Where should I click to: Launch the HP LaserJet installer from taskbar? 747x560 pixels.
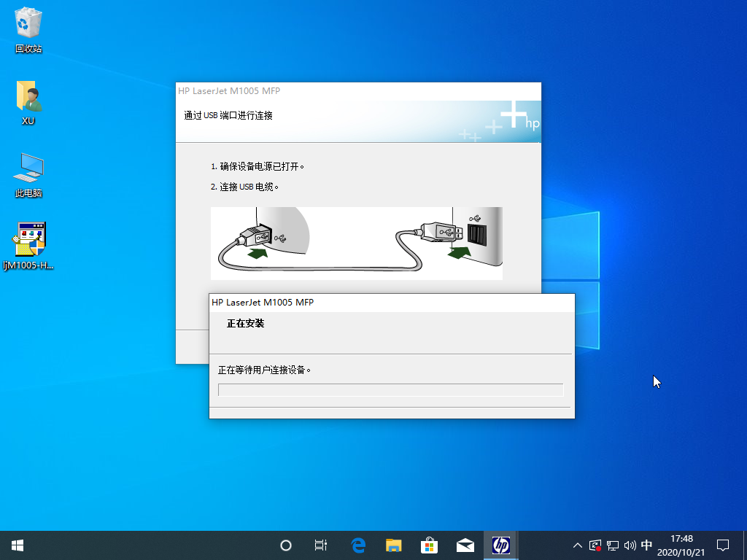(x=501, y=545)
